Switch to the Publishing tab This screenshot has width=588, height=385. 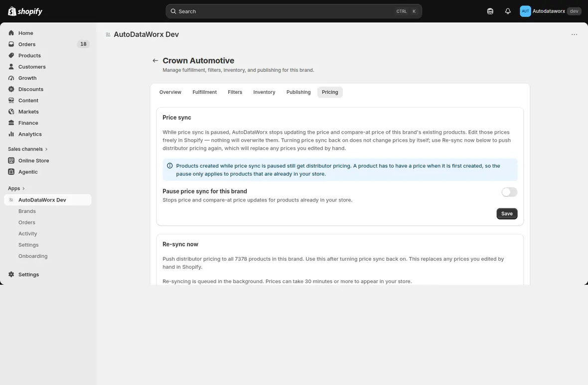(298, 92)
